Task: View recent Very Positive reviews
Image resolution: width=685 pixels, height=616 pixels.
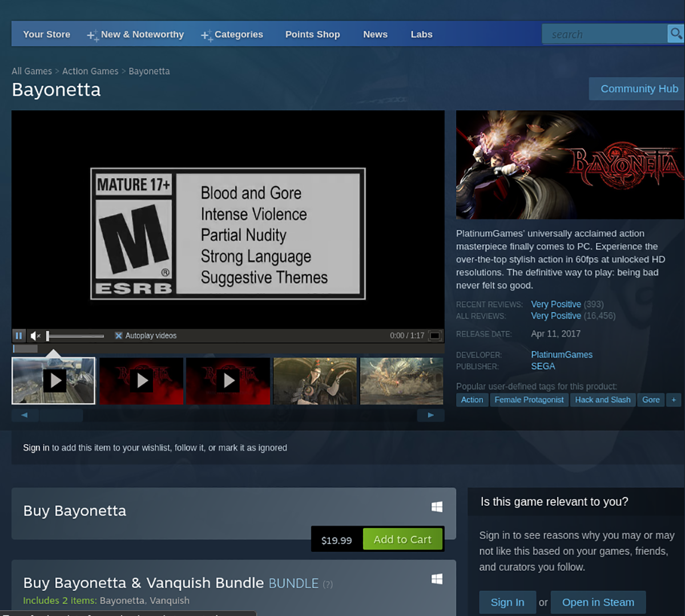Action: click(x=556, y=304)
